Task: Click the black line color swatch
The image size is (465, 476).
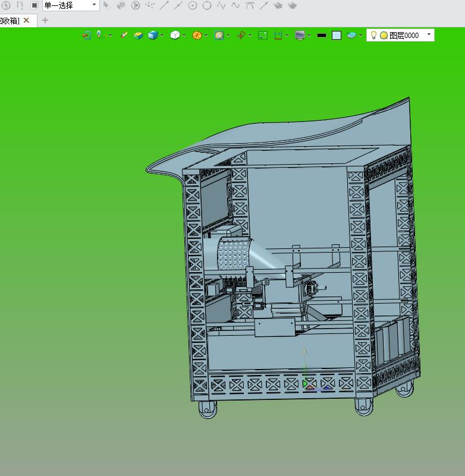Action: point(321,36)
